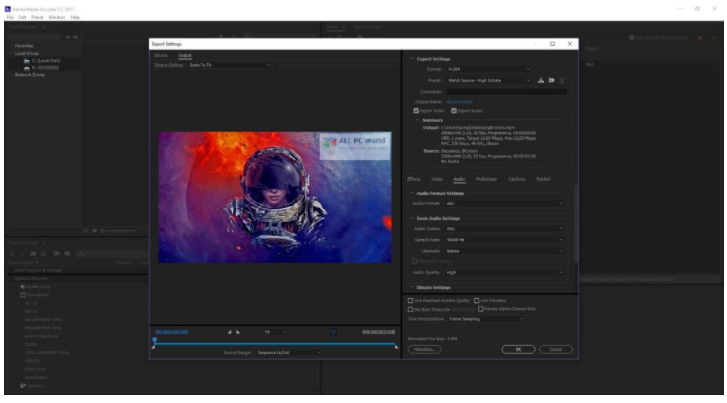The width and height of the screenshot is (727, 403).
Task: Switch to the Source tab
Action: point(160,55)
